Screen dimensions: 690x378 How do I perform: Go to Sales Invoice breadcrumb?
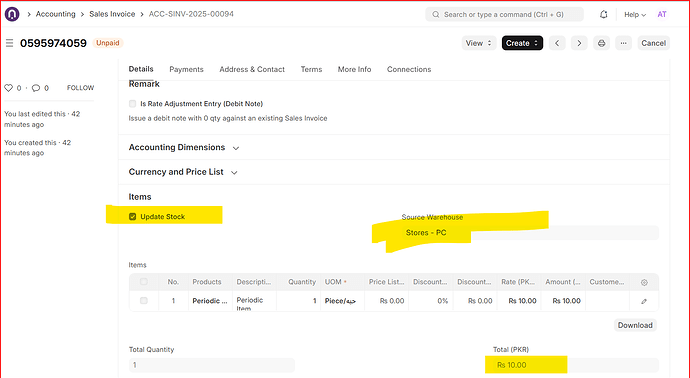(x=112, y=14)
